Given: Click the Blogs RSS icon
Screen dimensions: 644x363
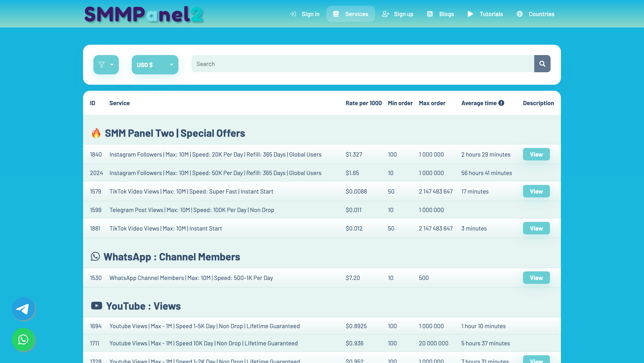Looking at the screenshot, I should click(x=430, y=14).
